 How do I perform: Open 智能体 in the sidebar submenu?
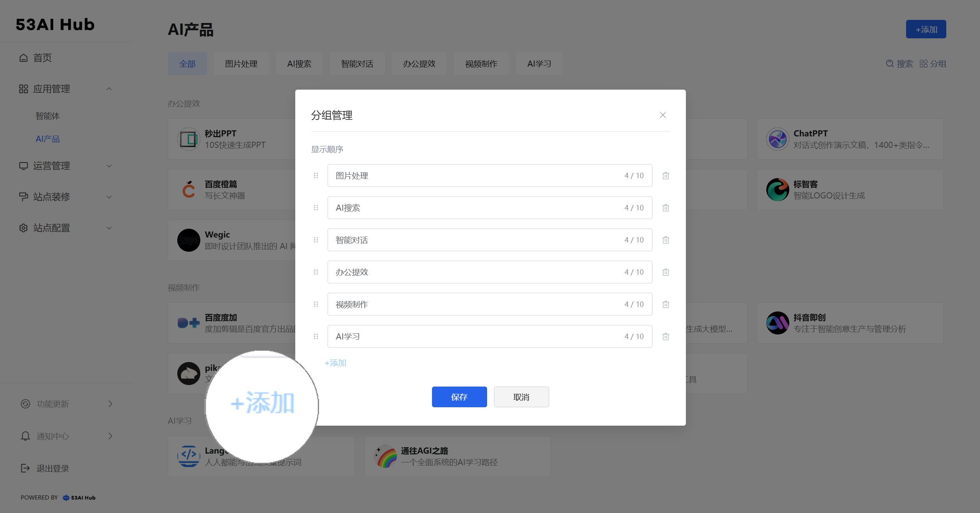47,116
